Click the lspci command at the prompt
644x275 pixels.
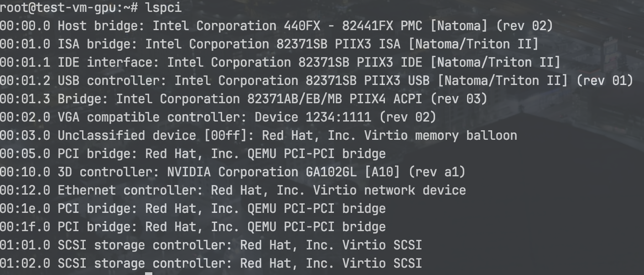[x=163, y=7]
